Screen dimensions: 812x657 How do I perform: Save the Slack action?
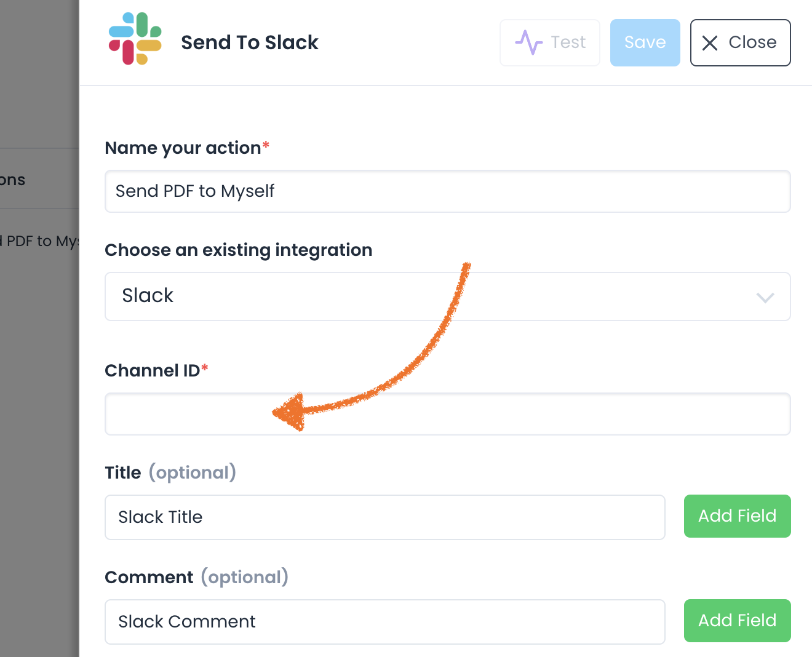pyautogui.click(x=645, y=42)
